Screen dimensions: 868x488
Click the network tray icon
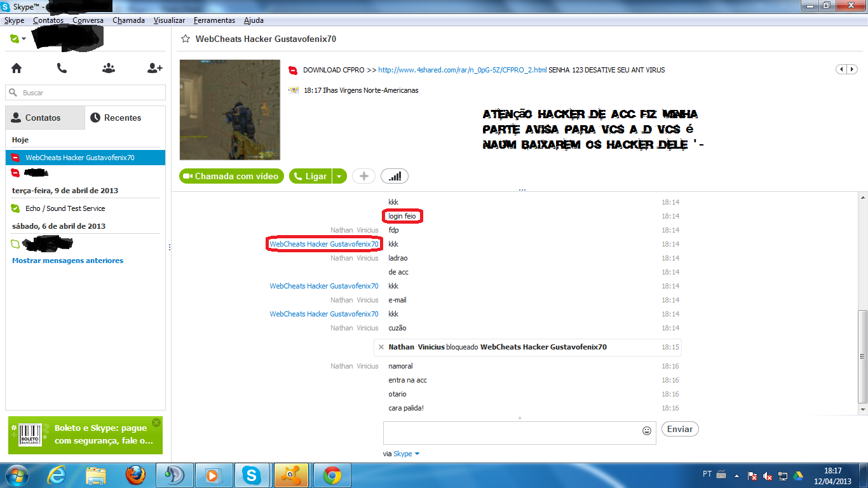[783, 475]
